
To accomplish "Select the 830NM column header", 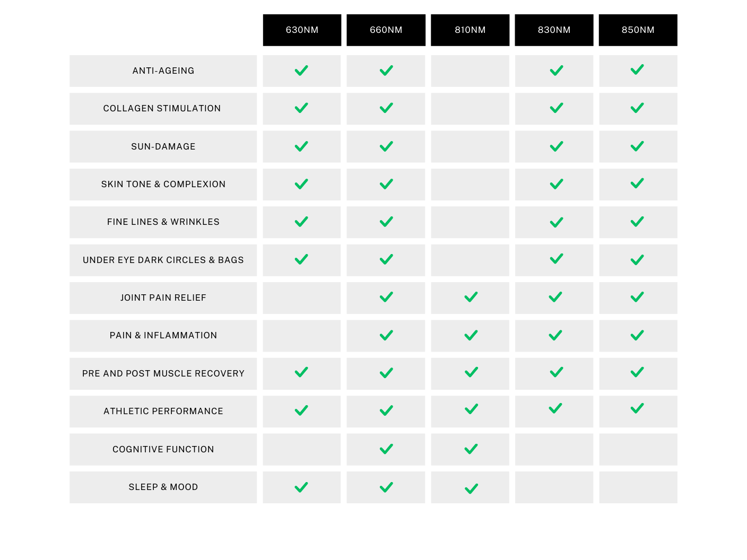I will (x=554, y=30).
